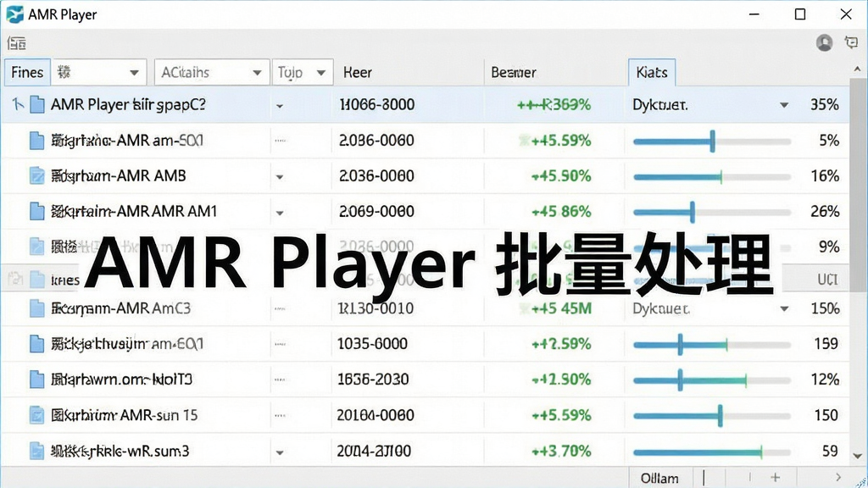Expand the arrow in the wiR.sum3 row

pyautogui.click(x=280, y=452)
